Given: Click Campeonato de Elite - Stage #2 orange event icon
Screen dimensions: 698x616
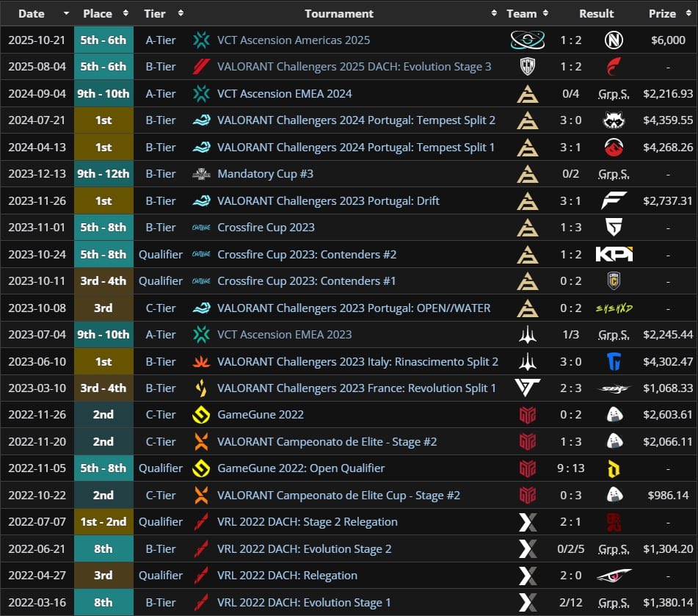Looking at the screenshot, I should point(201,441).
